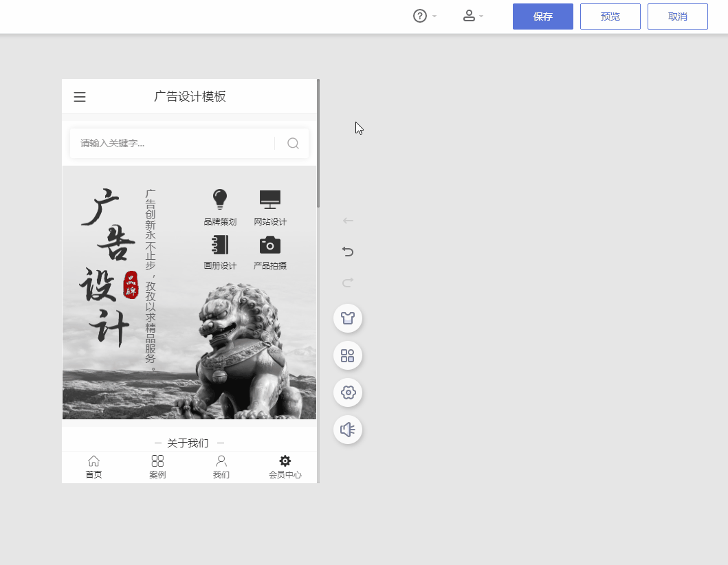
Task: Open the hamburger menu in phone preview
Action: coord(80,96)
